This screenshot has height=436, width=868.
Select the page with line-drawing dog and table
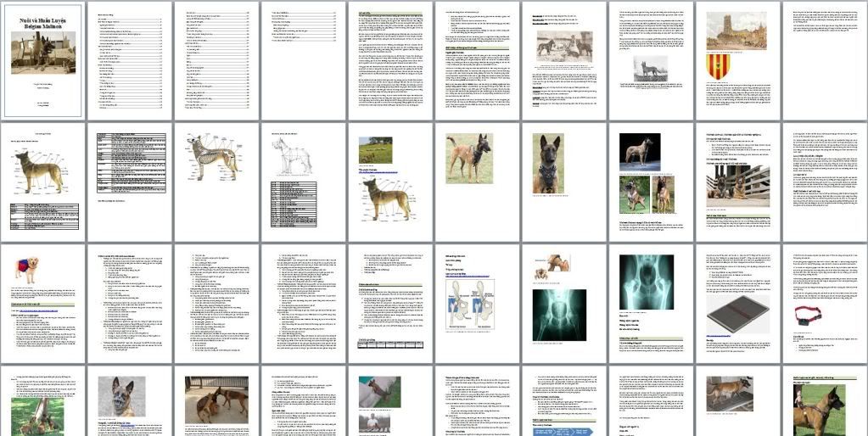pos(304,182)
